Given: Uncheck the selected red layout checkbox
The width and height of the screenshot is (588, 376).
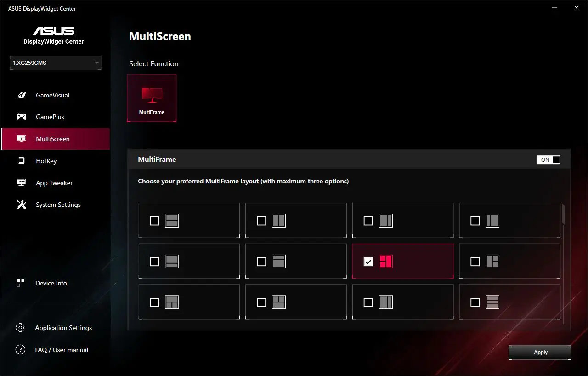Looking at the screenshot, I should 368,262.
